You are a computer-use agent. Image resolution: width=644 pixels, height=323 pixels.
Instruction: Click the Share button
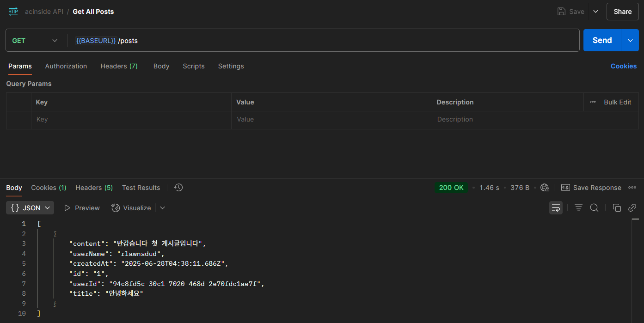click(x=622, y=12)
